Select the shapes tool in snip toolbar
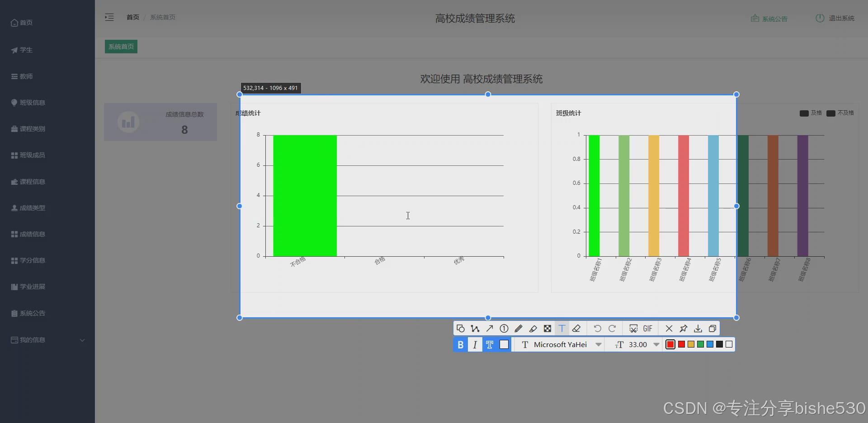 pyautogui.click(x=460, y=329)
